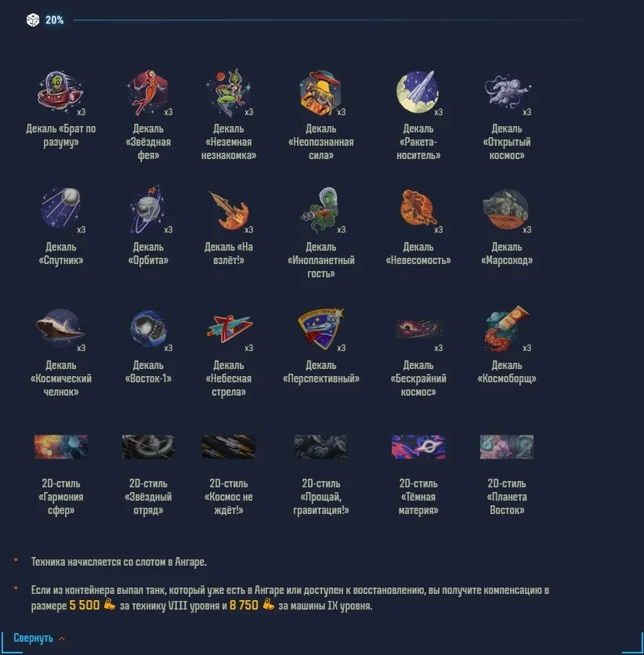
Task: Select the «Неопознанная сила» UFO decal
Action: (320, 92)
